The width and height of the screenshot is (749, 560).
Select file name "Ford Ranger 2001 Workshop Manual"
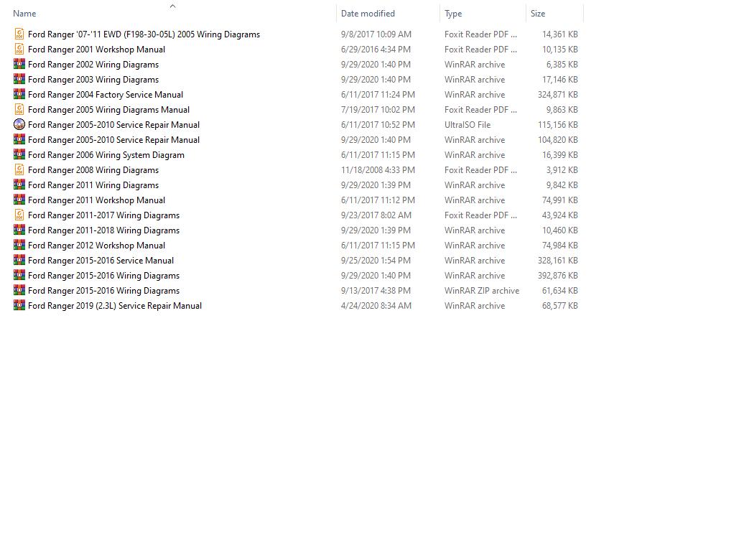pyautogui.click(x=96, y=49)
